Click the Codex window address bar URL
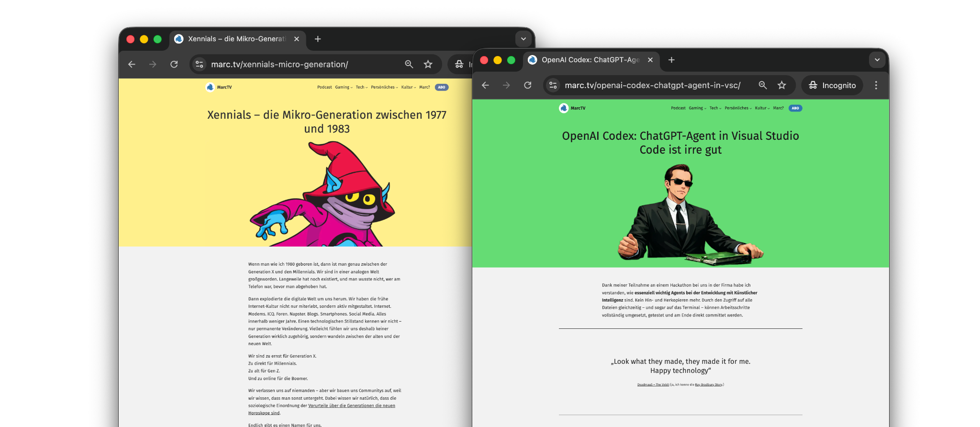The width and height of the screenshot is (980, 427). tap(652, 85)
